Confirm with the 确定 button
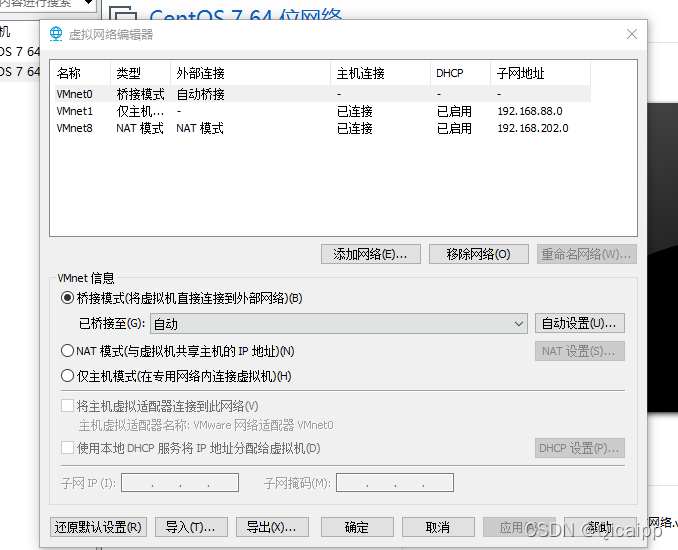Screen dimensions: 678x550 [x=357, y=527]
